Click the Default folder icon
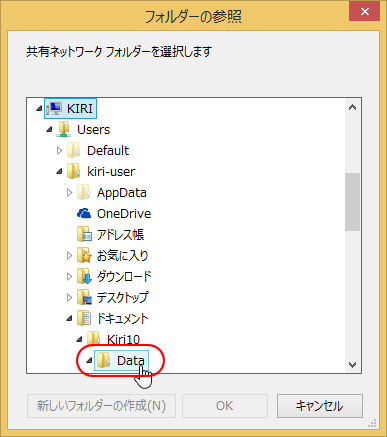The width and height of the screenshot is (387, 437). point(73,150)
